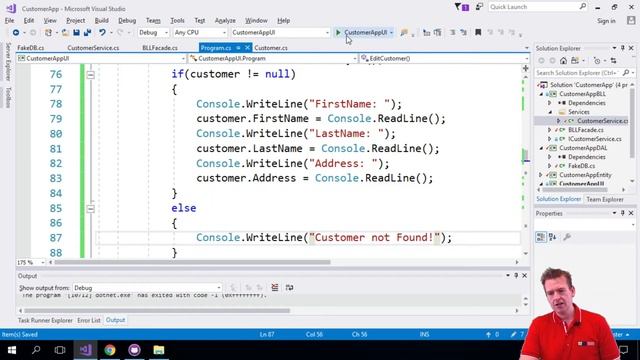Viewport: 640px width, 360px height.
Task: Click pending changes filter clock icon
Action: coord(597,61)
